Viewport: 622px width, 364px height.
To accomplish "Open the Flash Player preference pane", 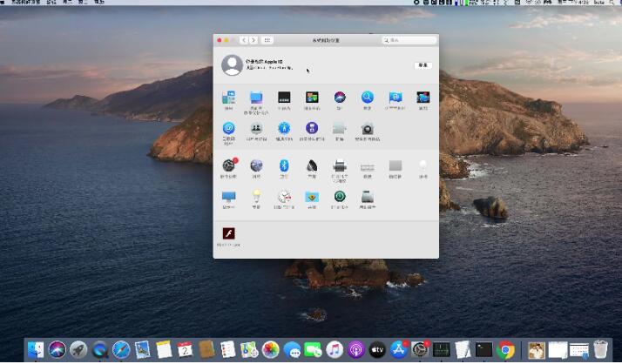I will pyautogui.click(x=228, y=233).
